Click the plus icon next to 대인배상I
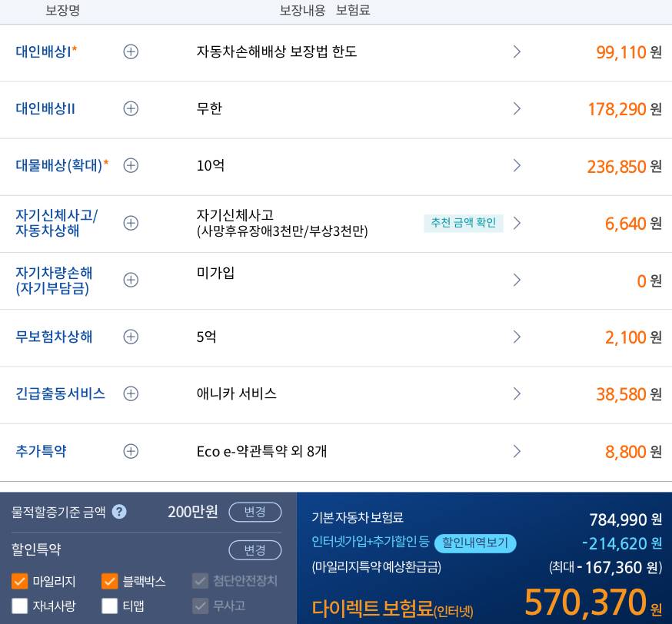Viewport: 672px width, 624px height. pos(131,51)
